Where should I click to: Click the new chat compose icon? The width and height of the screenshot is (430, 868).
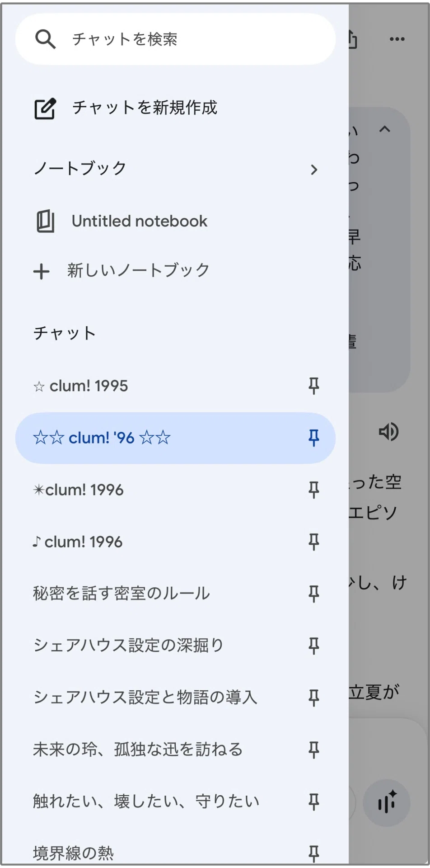coord(45,108)
